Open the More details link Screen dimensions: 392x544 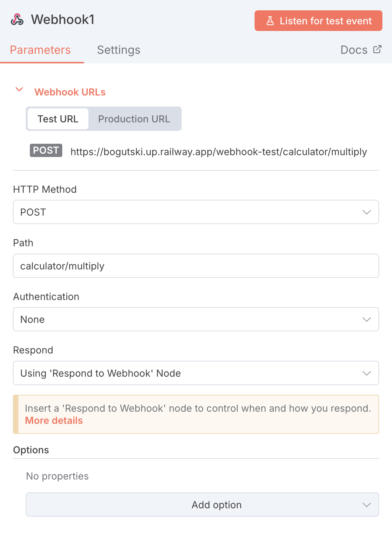pyautogui.click(x=54, y=421)
